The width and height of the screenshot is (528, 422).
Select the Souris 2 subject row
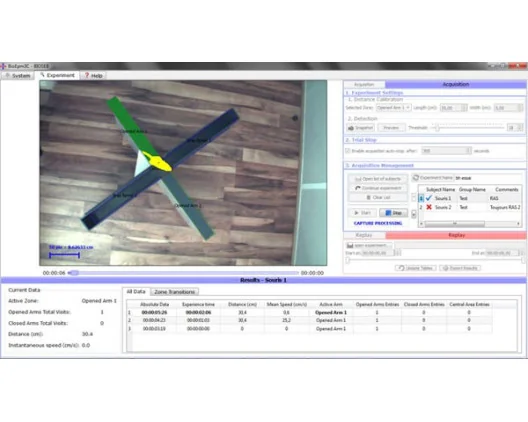click(x=470, y=207)
